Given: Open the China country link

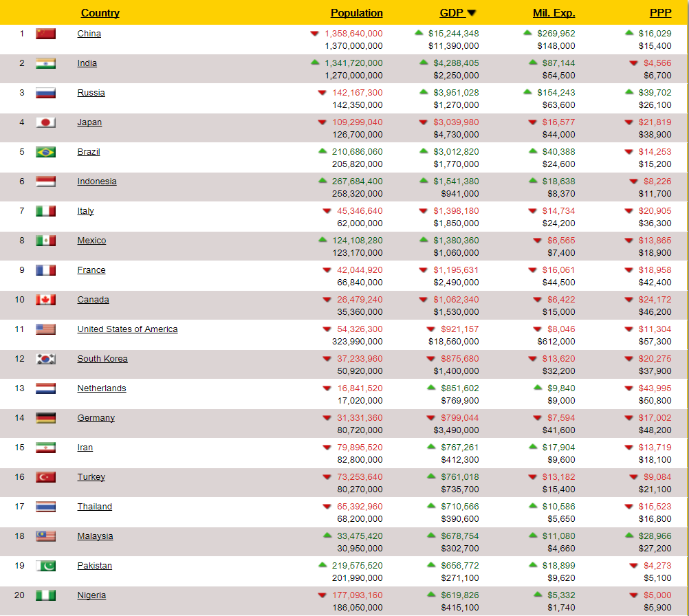Looking at the screenshot, I should click(89, 34).
